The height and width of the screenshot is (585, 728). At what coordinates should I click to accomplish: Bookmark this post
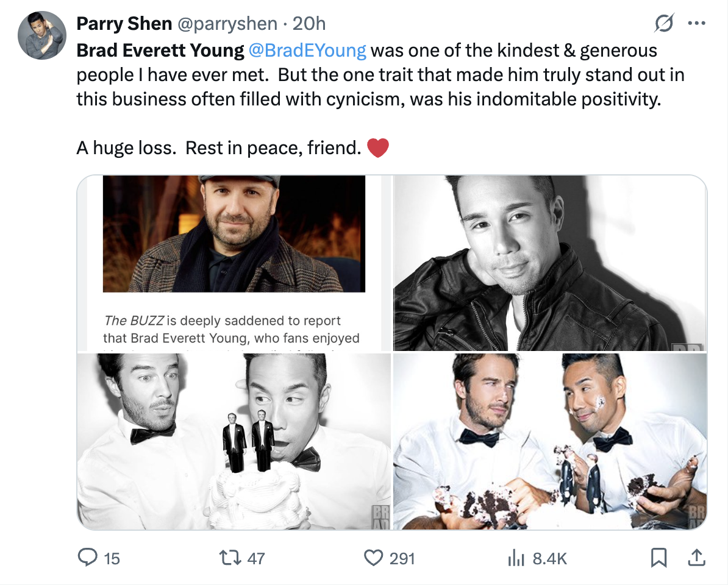[x=658, y=557]
